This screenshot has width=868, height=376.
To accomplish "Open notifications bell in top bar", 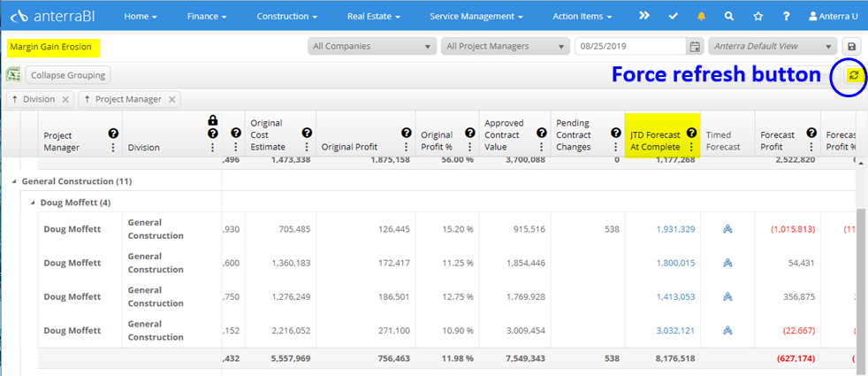I will coord(701,16).
